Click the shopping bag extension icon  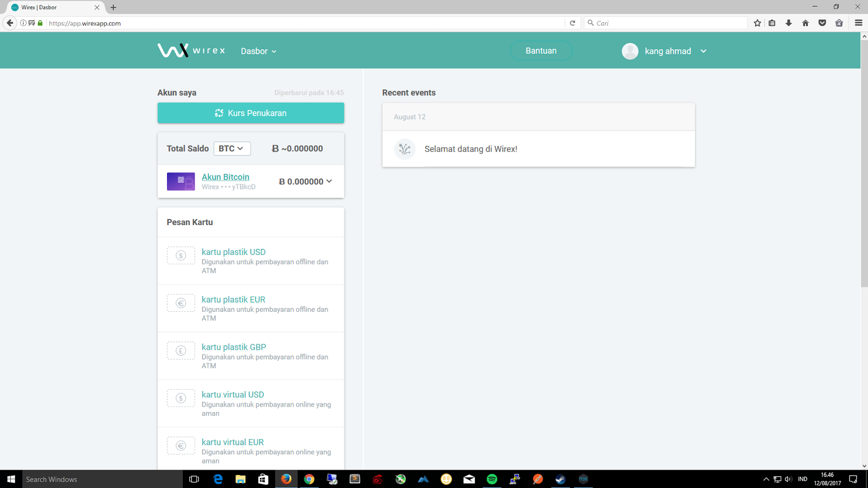839,23
